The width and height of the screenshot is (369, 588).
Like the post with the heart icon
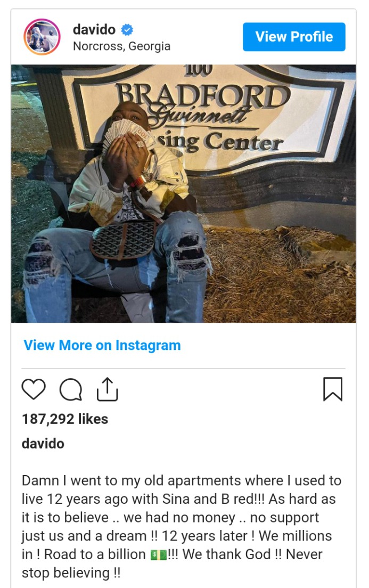click(x=34, y=389)
